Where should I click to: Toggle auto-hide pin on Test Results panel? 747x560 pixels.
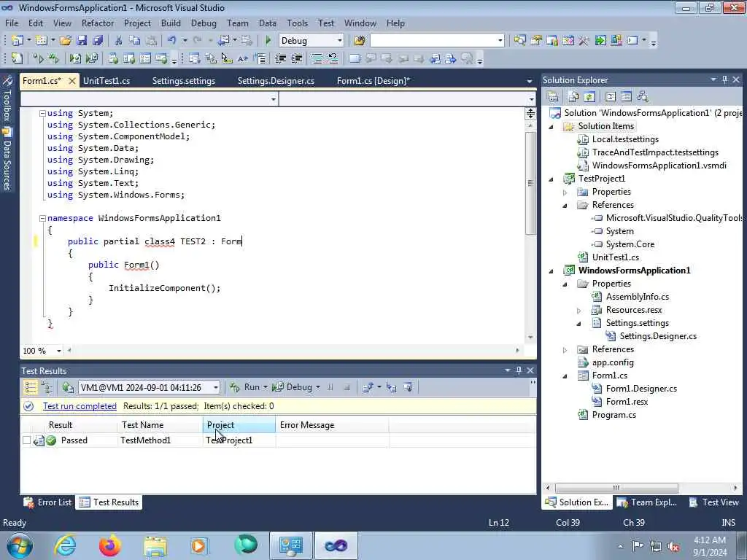point(519,370)
